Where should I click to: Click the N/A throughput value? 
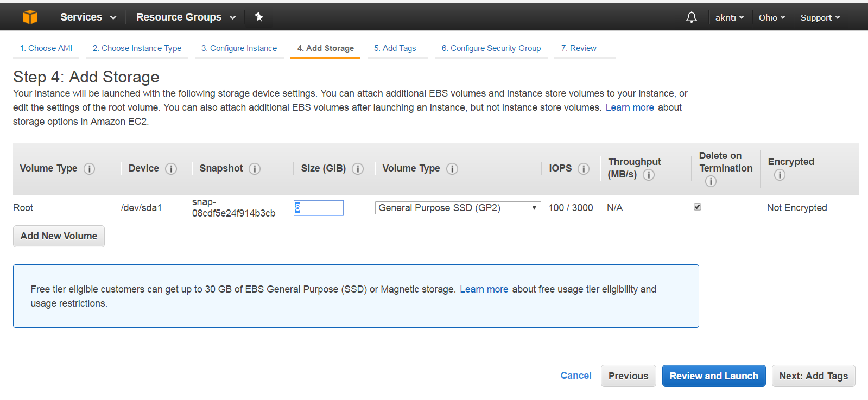click(x=614, y=208)
